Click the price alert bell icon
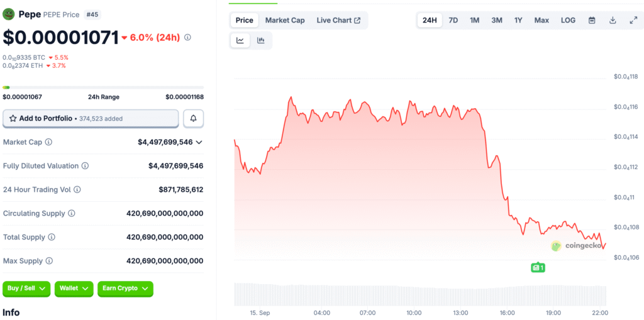 tap(194, 118)
